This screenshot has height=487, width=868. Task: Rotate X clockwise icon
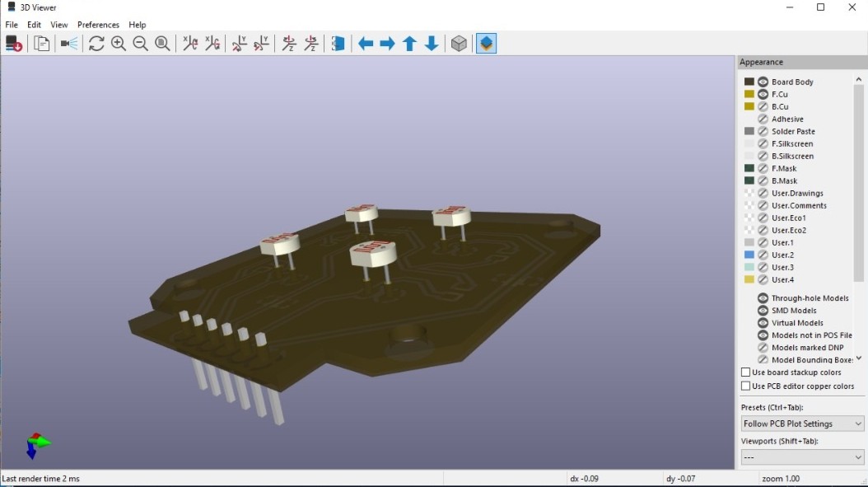click(190, 43)
